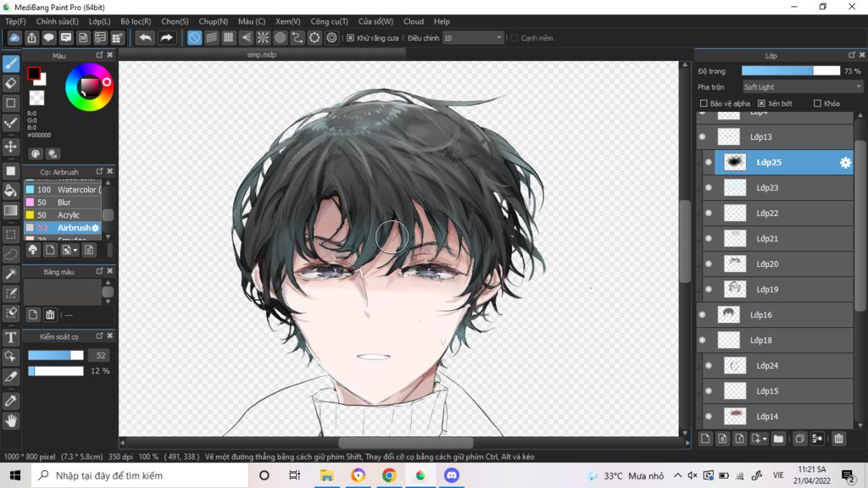Image resolution: width=868 pixels, height=488 pixels.
Task: Enable the Khóa layer lock checkbox
Action: tap(817, 103)
